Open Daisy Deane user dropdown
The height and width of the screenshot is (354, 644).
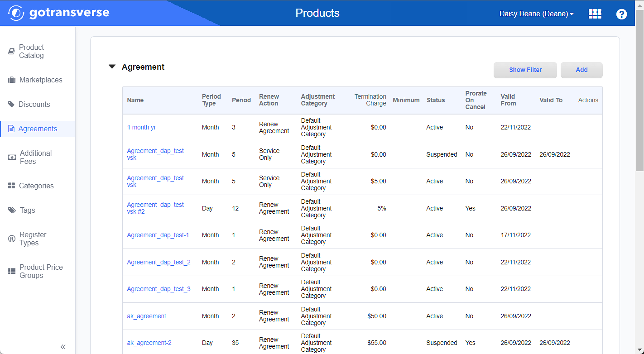536,14
